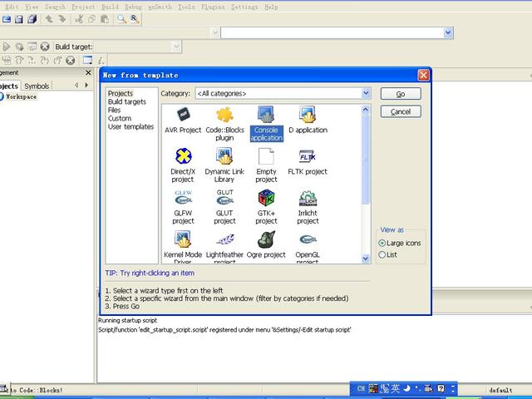The image size is (532, 399).
Task: Choose the Code::Blocks plugin template
Action: pyautogui.click(x=224, y=124)
